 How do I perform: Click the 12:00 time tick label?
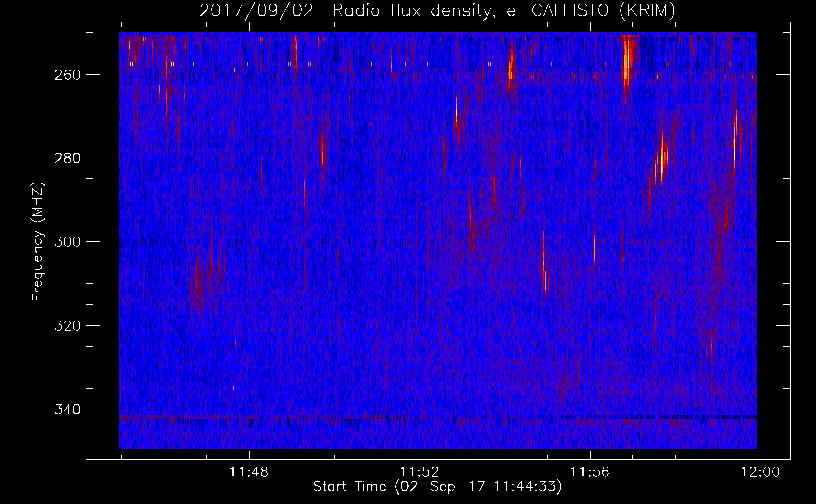pos(760,472)
